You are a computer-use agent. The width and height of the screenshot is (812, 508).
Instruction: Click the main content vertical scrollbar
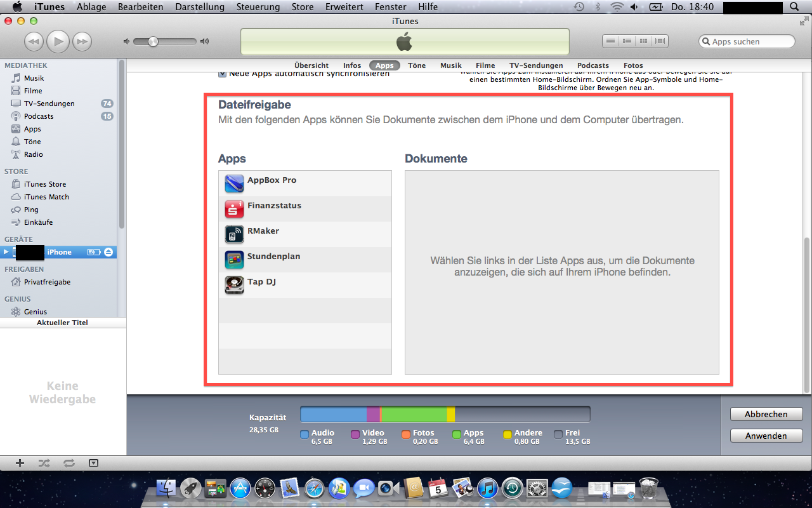coord(807,314)
